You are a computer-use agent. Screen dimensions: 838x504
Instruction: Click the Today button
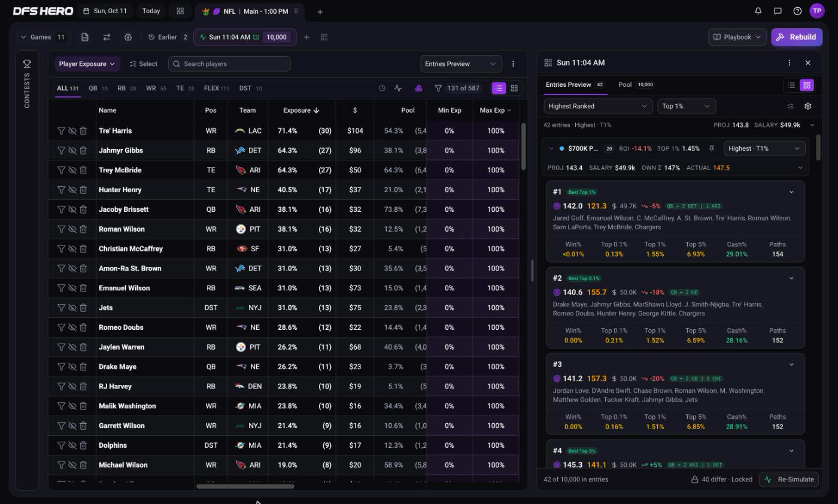tap(151, 11)
